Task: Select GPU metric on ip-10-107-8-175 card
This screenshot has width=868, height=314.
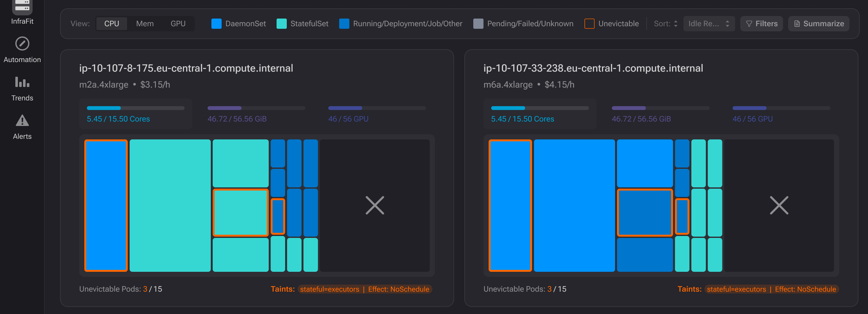Action: (377, 114)
